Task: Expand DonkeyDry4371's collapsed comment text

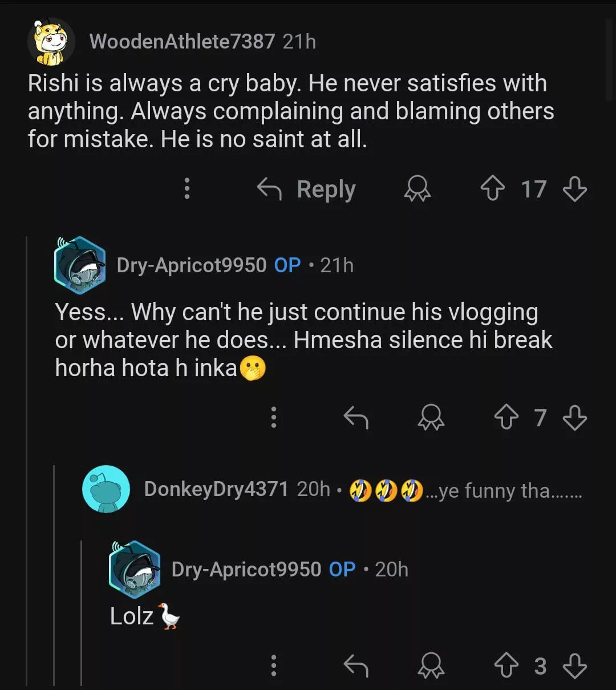Action: pyautogui.click(x=502, y=490)
